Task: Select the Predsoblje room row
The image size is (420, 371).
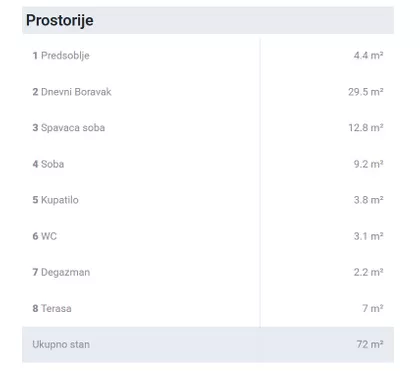Action: click(x=208, y=55)
